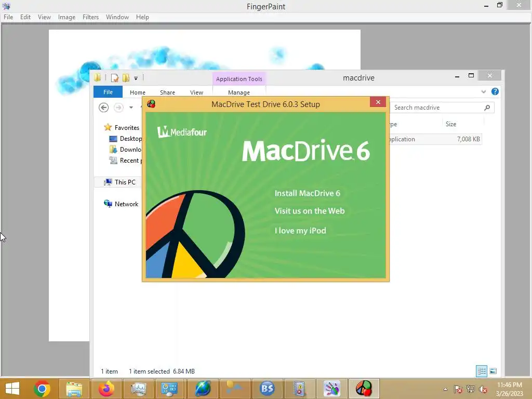Open the notebook warning taskbar icon
Screen dimensions: 532x399
[x=299, y=389]
